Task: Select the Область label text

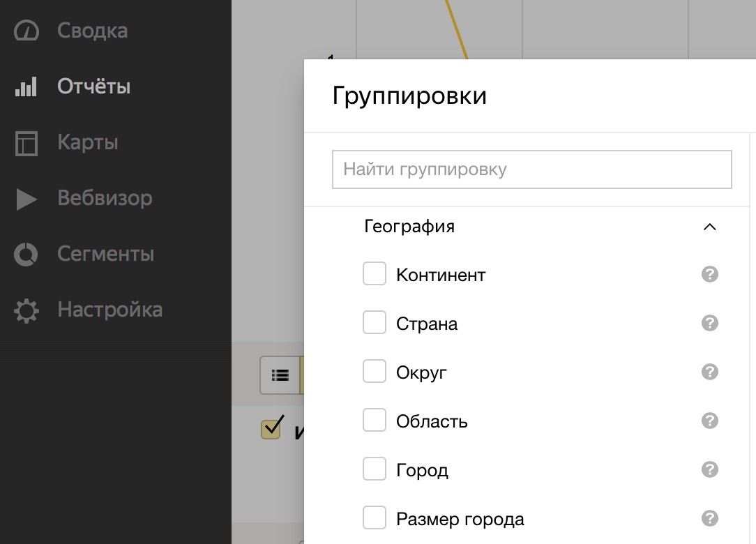Action: [432, 421]
